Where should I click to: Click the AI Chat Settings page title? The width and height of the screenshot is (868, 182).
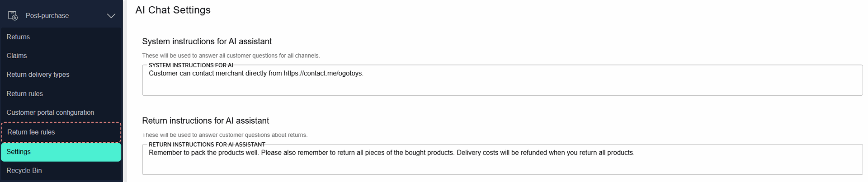173,10
